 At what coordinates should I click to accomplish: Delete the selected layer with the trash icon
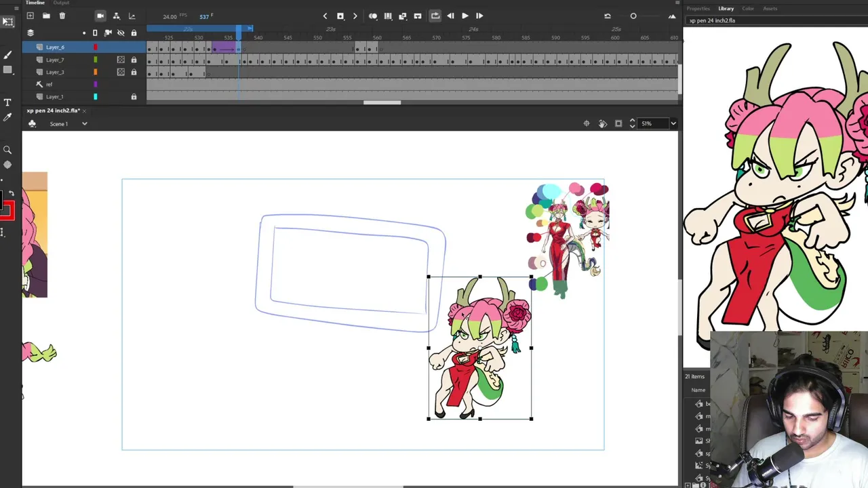62,16
